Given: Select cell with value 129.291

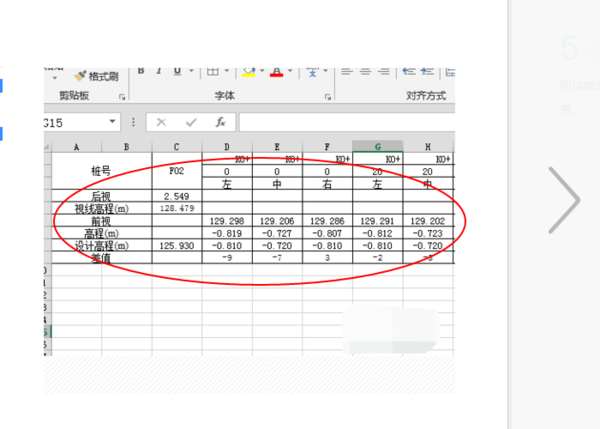Looking at the screenshot, I should [378, 221].
